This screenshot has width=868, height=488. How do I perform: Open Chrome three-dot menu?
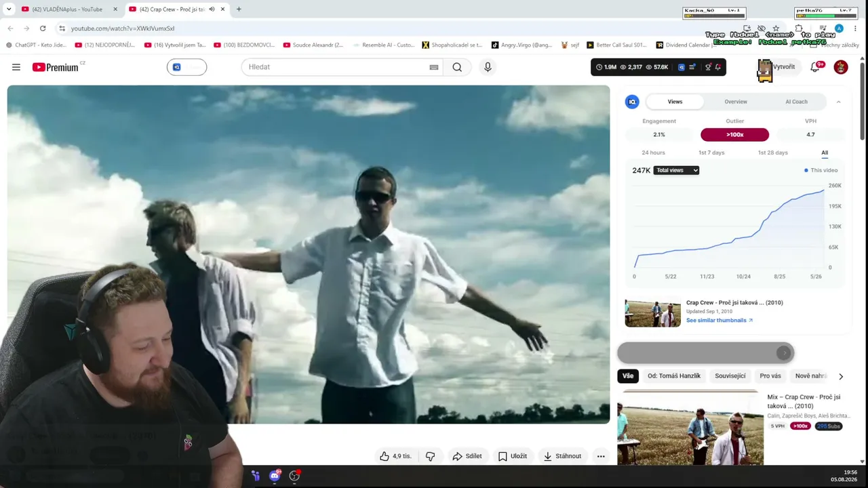[x=855, y=28]
